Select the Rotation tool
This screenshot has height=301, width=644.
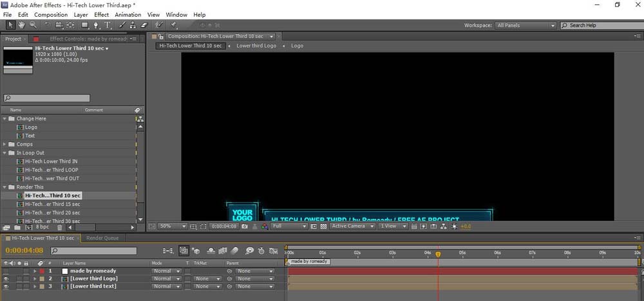point(48,25)
